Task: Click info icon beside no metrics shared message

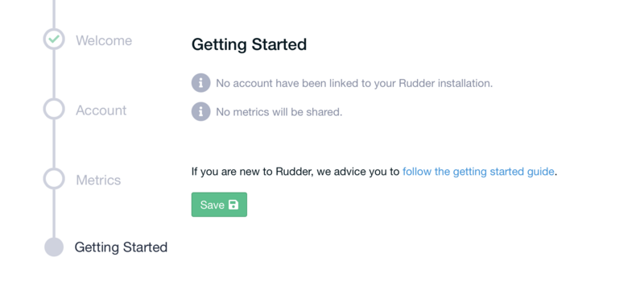Action: point(200,111)
